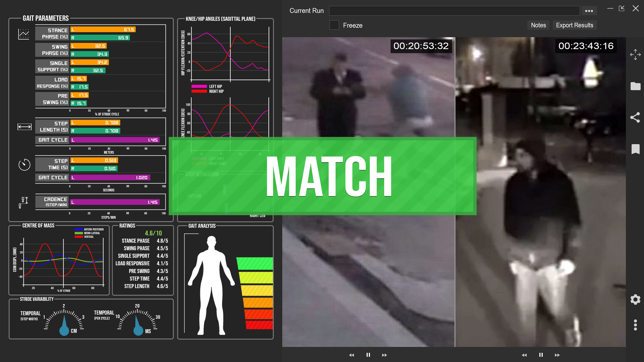Click the step time stopwatch icon
The width and height of the screenshot is (644, 362).
coord(24,165)
